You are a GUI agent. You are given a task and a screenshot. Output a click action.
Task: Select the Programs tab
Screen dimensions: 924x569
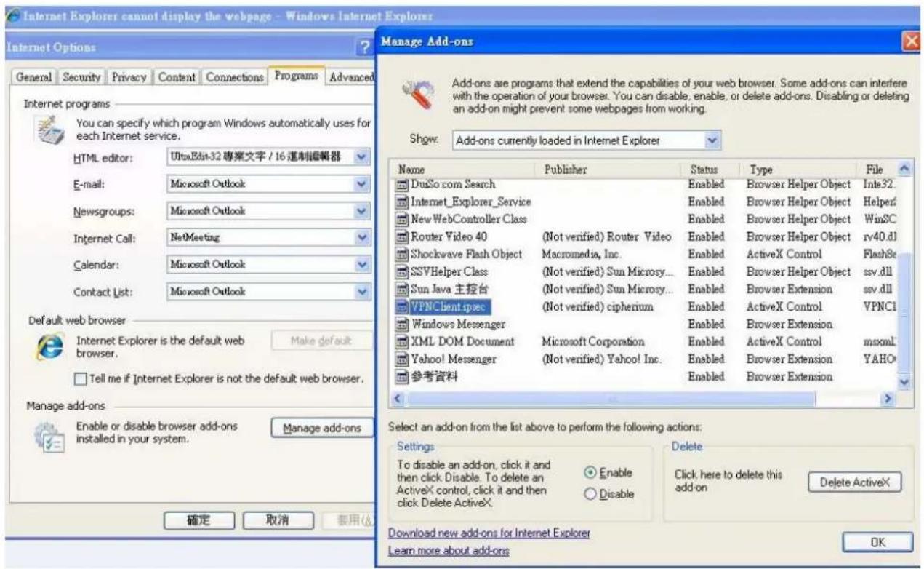coord(297,77)
